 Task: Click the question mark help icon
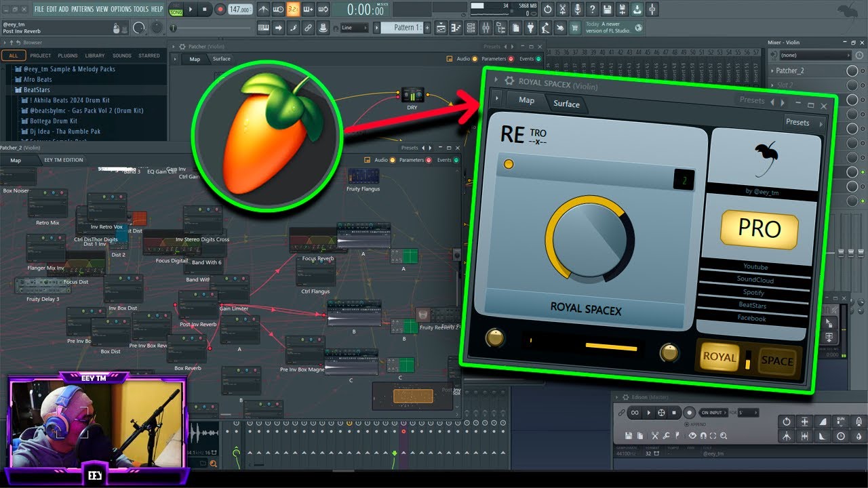pyautogui.click(x=592, y=9)
